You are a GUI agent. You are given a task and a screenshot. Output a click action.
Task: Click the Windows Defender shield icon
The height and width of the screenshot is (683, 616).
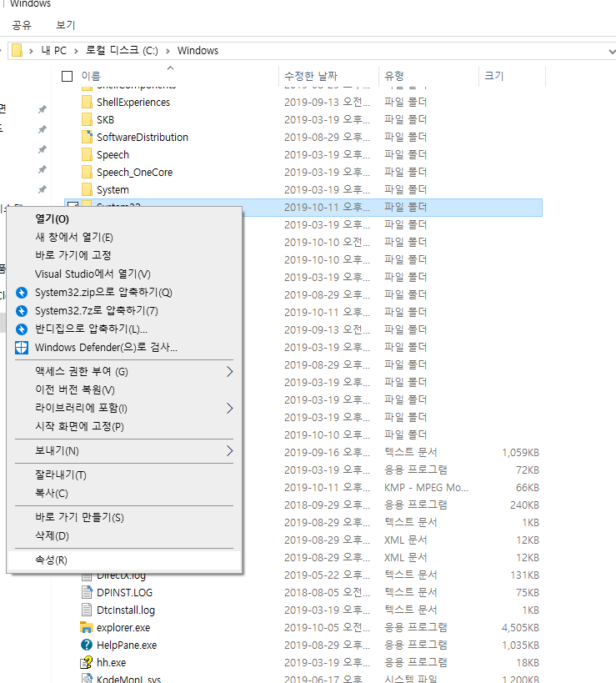22,348
